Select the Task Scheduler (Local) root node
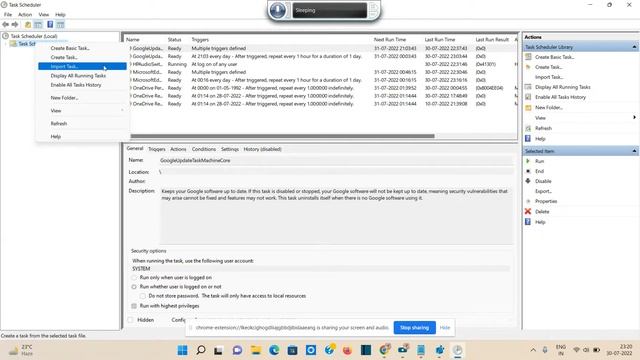Viewport: 640px width, 360px height. (34, 36)
